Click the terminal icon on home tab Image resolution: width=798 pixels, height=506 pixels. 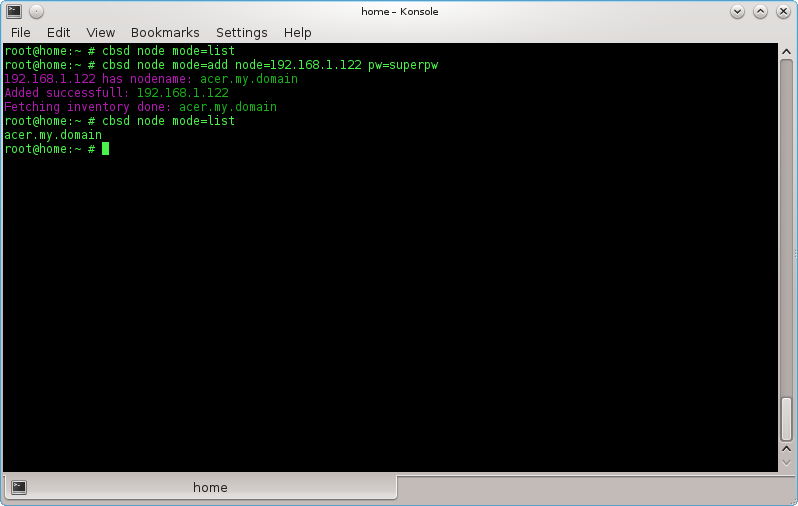19,487
